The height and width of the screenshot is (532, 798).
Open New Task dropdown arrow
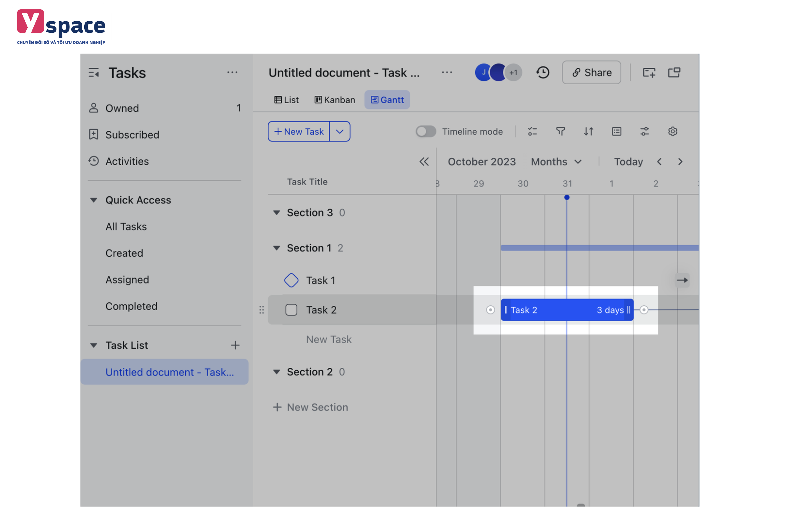pyautogui.click(x=340, y=131)
